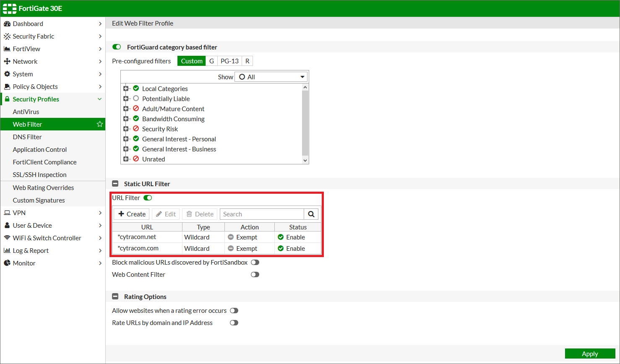The image size is (620, 364).
Task: Click the search magnifier icon in URL filter
Action: (311, 214)
